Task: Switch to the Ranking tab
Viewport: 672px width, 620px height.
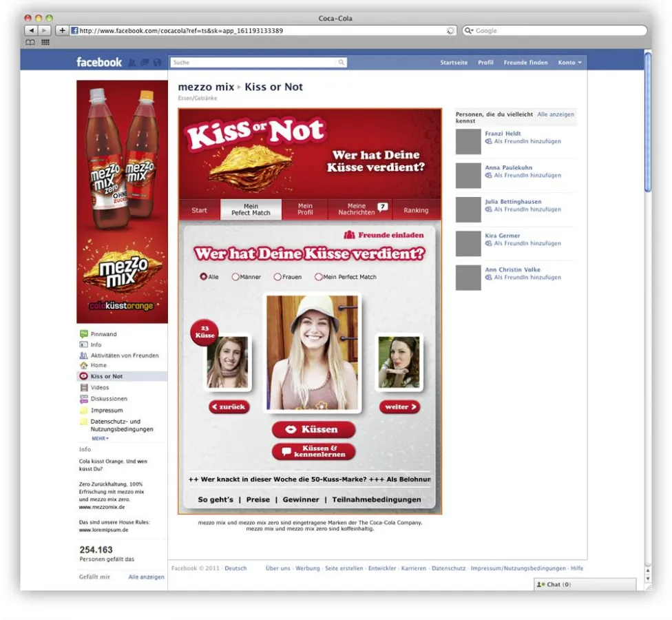Action: [x=416, y=210]
